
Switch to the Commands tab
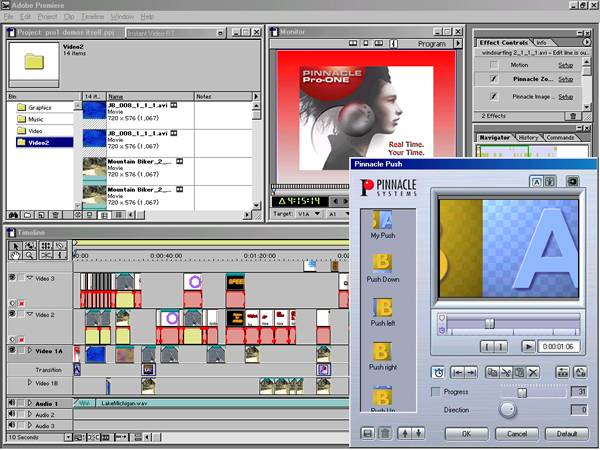559,137
